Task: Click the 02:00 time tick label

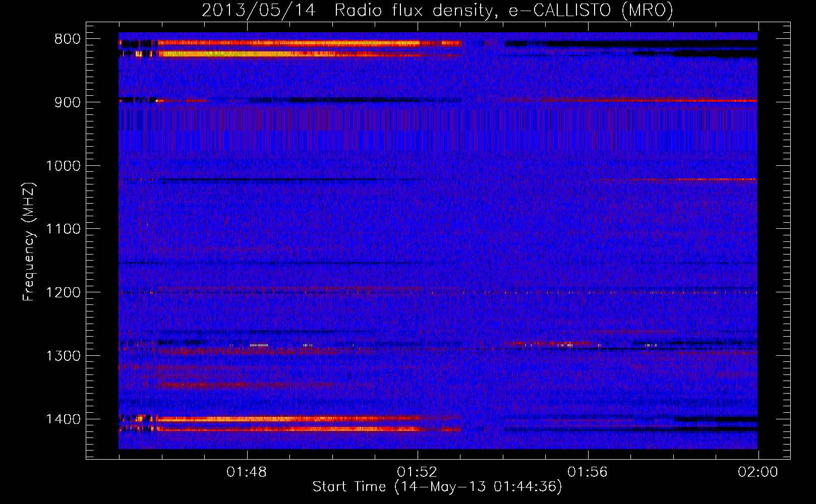Action: [758, 472]
